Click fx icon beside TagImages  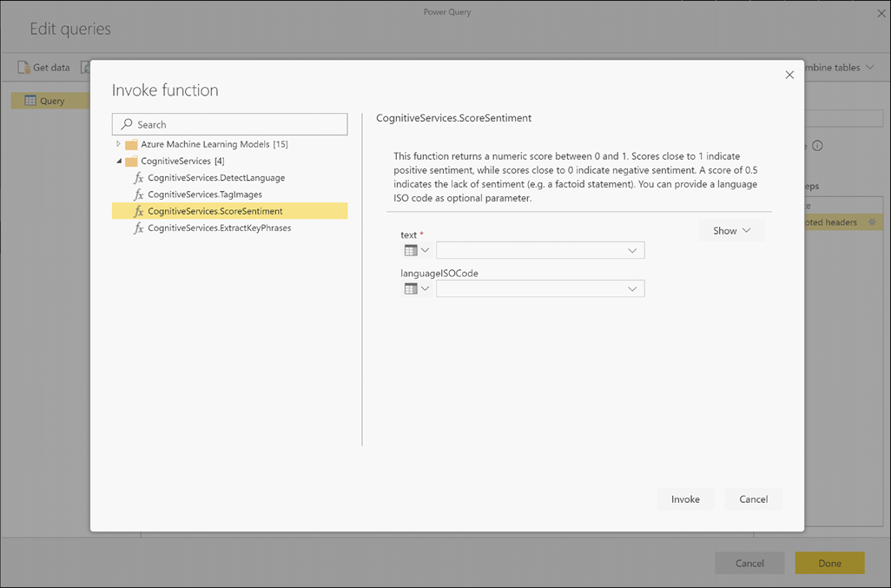[x=139, y=195]
